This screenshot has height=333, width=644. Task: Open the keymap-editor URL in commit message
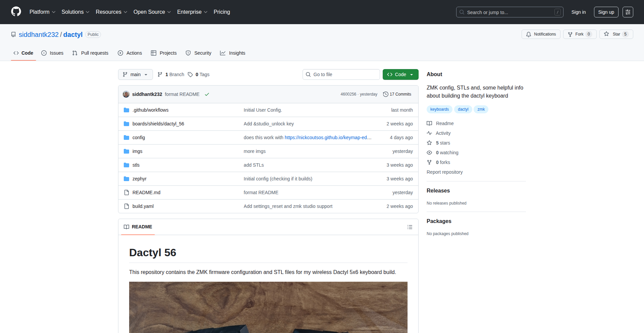tap(328, 137)
